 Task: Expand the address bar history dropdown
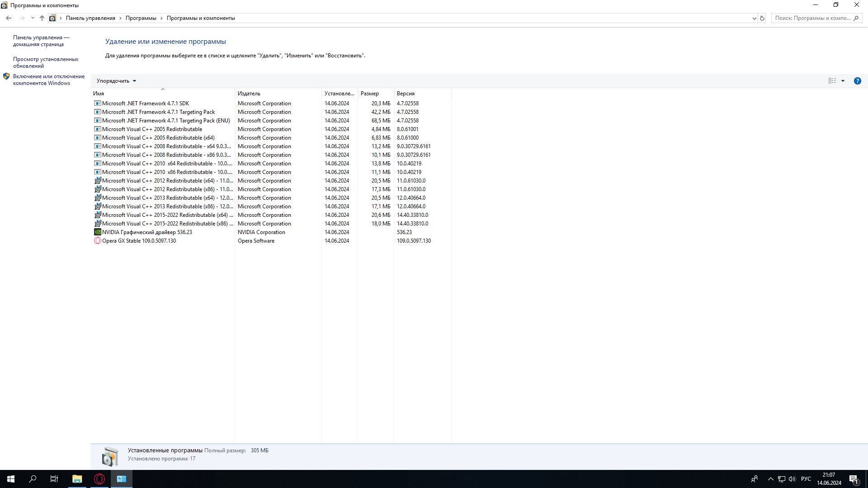point(754,18)
